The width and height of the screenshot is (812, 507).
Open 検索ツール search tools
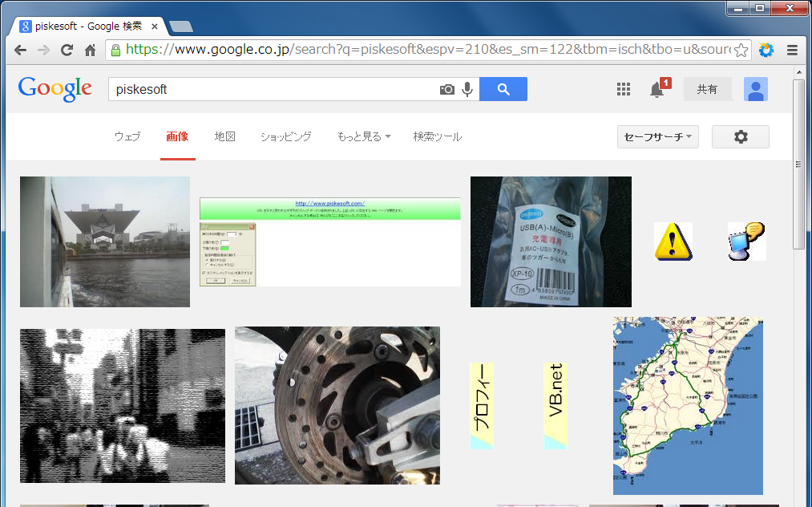[x=438, y=137]
